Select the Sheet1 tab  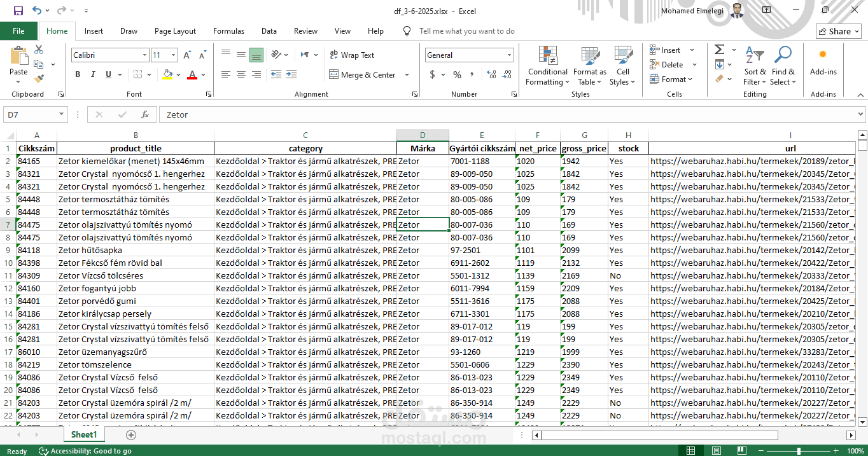click(x=84, y=435)
